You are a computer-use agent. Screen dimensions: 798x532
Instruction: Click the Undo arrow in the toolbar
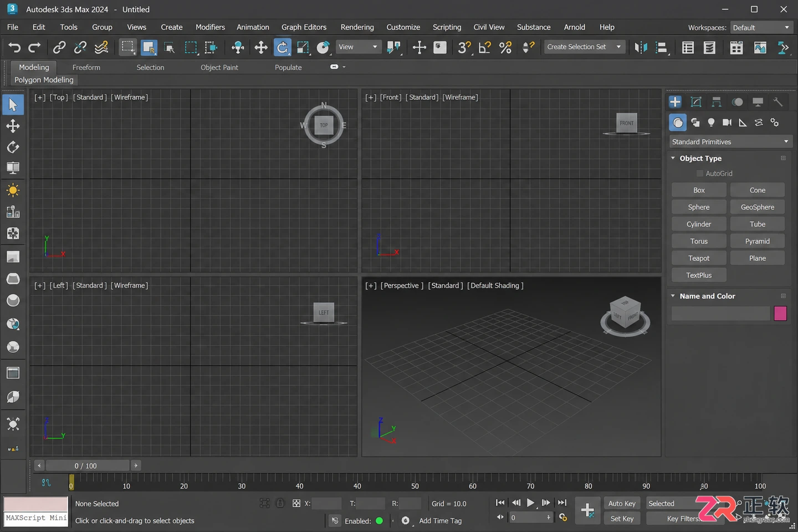[x=14, y=48]
